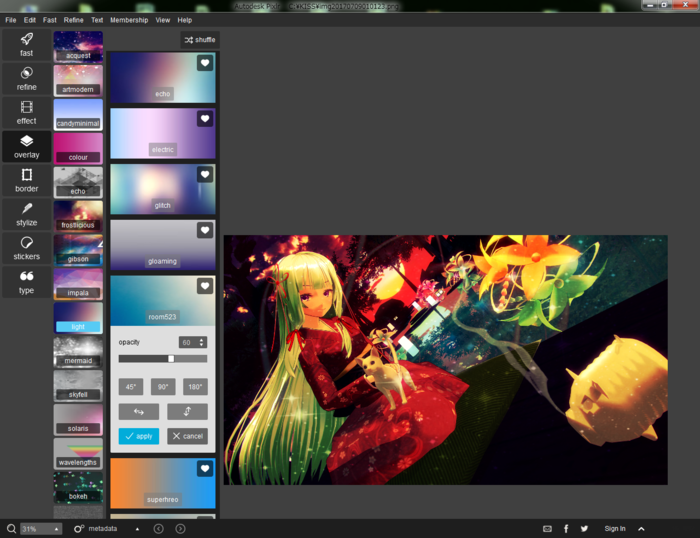Rotate overlay by 90 degrees
The image size is (700, 538).
click(163, 387)
